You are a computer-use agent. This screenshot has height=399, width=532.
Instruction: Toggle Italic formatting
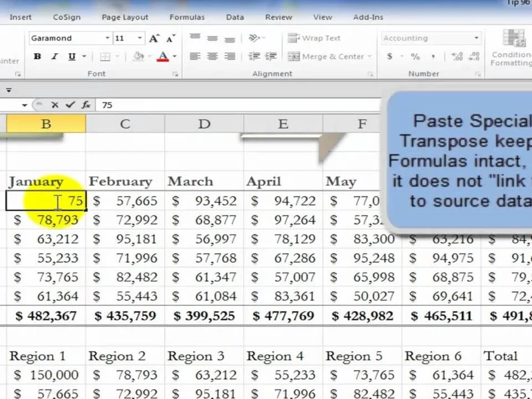pyautogui.click(x=55, y=56)
